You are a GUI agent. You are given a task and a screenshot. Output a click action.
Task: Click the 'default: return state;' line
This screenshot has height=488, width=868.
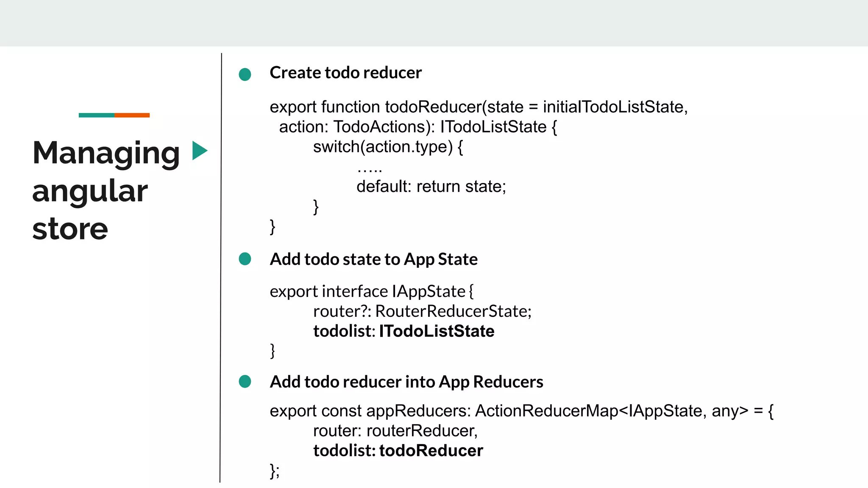coord(431,186)
